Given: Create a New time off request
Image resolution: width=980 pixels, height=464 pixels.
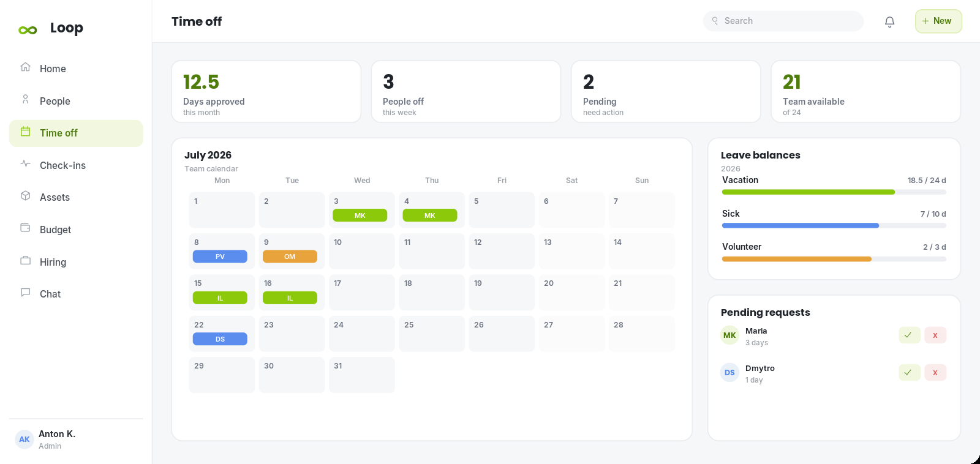Looking at the screenshot, I should click(938, 21).
